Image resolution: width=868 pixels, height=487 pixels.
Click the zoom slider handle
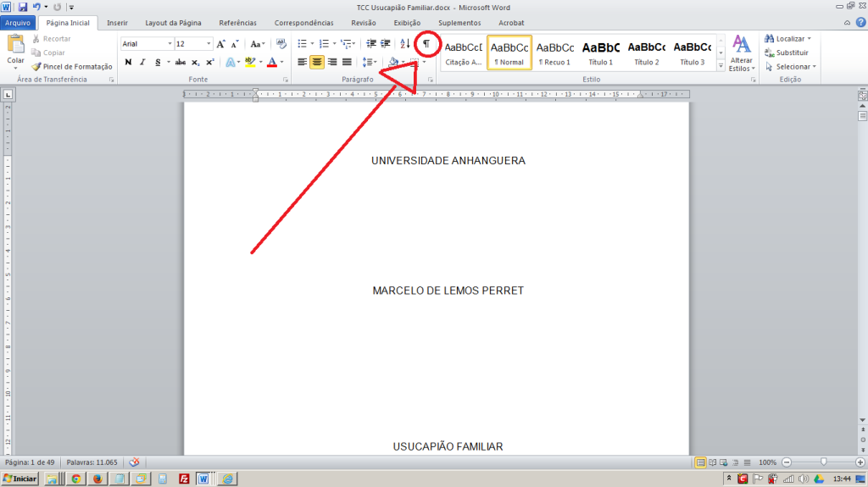tap(823, 462)
